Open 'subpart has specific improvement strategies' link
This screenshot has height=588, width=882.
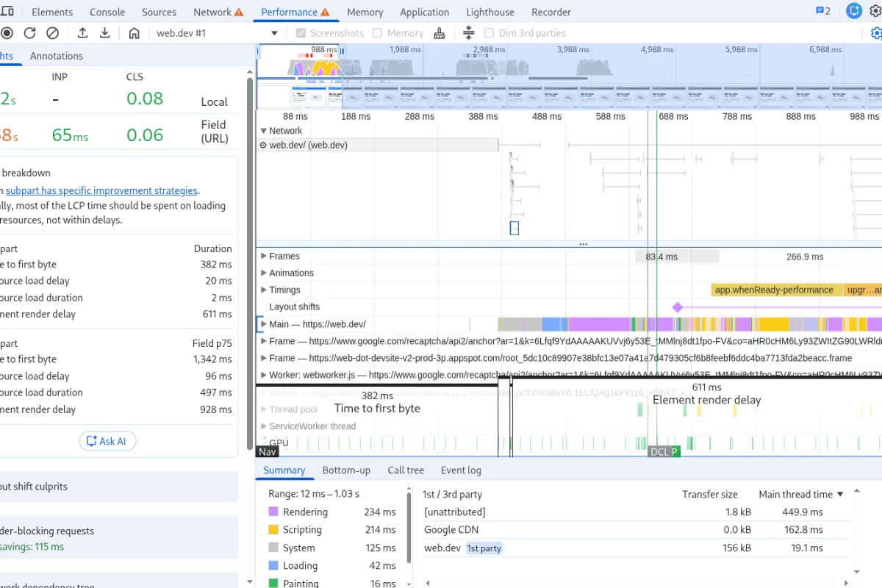[101, 190]
